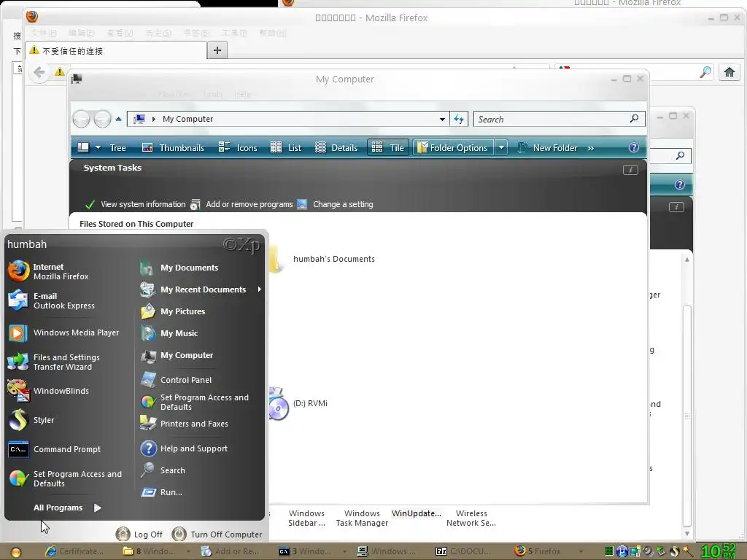Open Control Panel from the Start menu
Image resolution: width=747 pixels, height=560 pixels.
177,380
